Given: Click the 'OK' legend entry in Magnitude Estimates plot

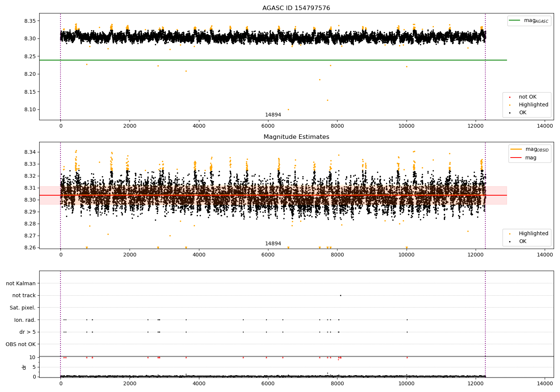Looking at the screenshot, I should click(522, 242).
